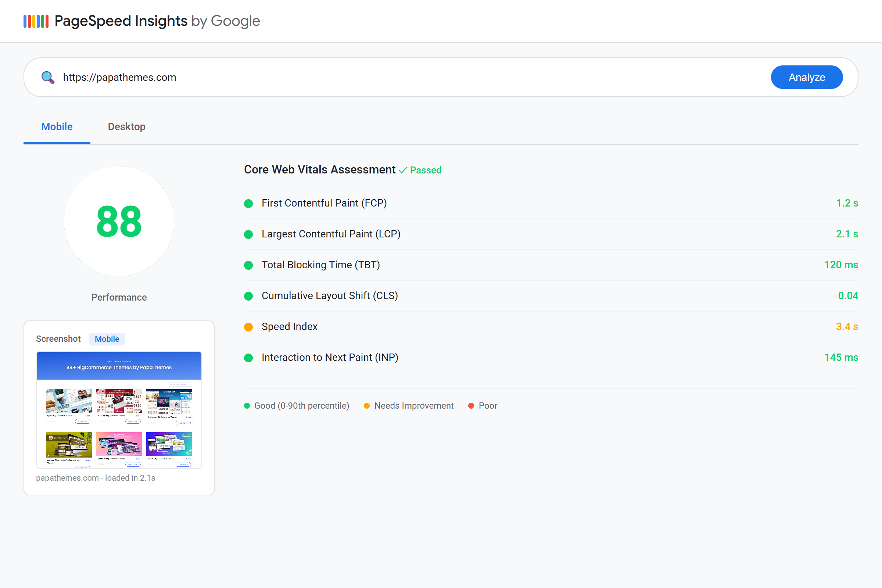Click the green status dot beside LCP
This screenshot has width=882, height=588.
(249, 234)
